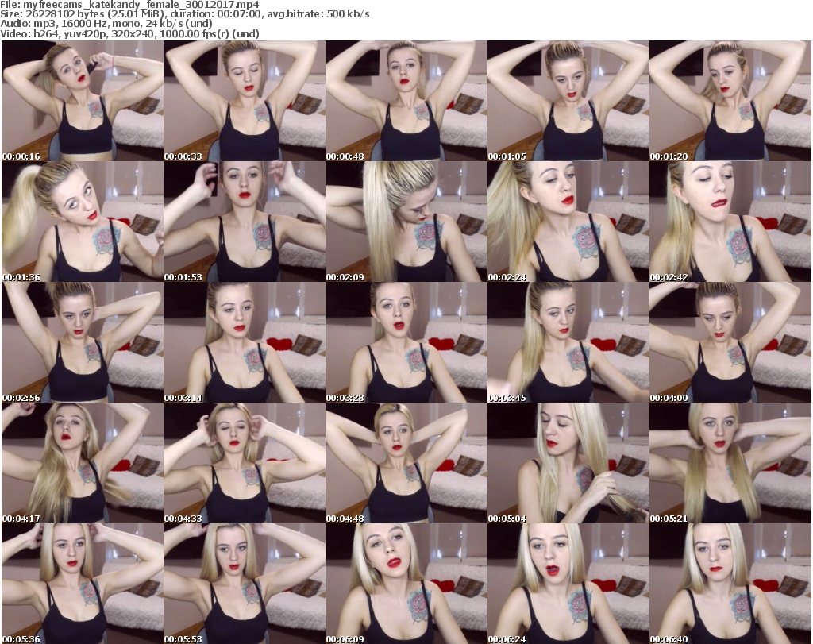Open the frame stamped 00:00:33
Screen dimensions: 813x644
tap(245, 101)
